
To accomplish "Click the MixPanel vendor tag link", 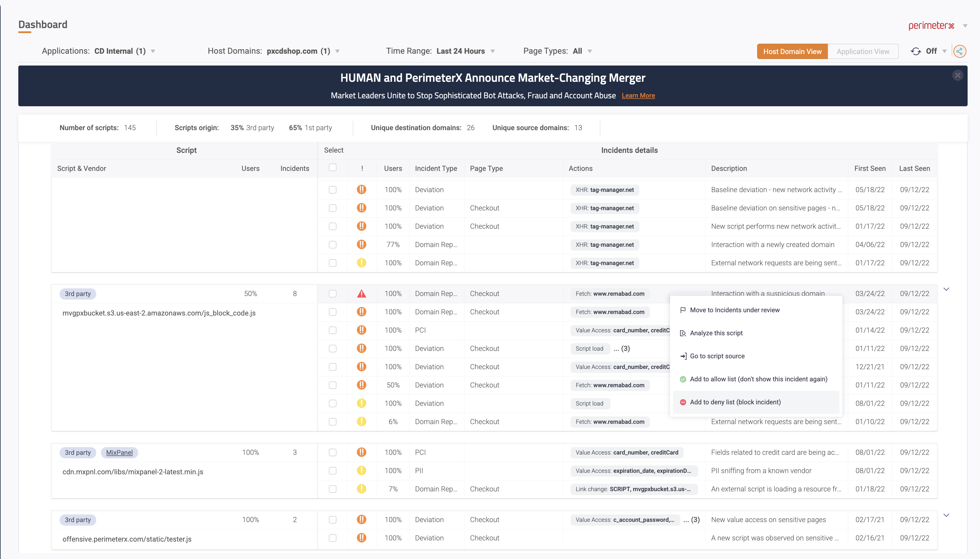I will 119,453.
